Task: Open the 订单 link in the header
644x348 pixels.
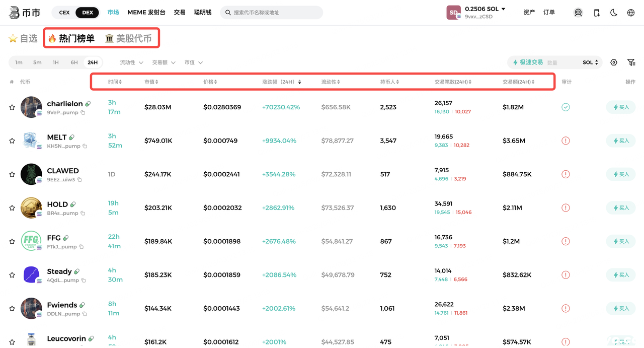Action: [x=549, y=12]
